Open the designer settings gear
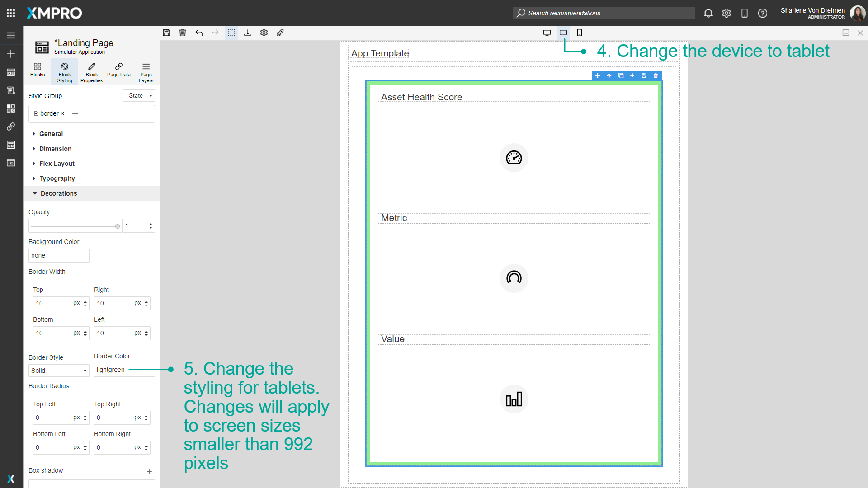The height and width of the screenshot is (488, 868). [x=264, y=33]
